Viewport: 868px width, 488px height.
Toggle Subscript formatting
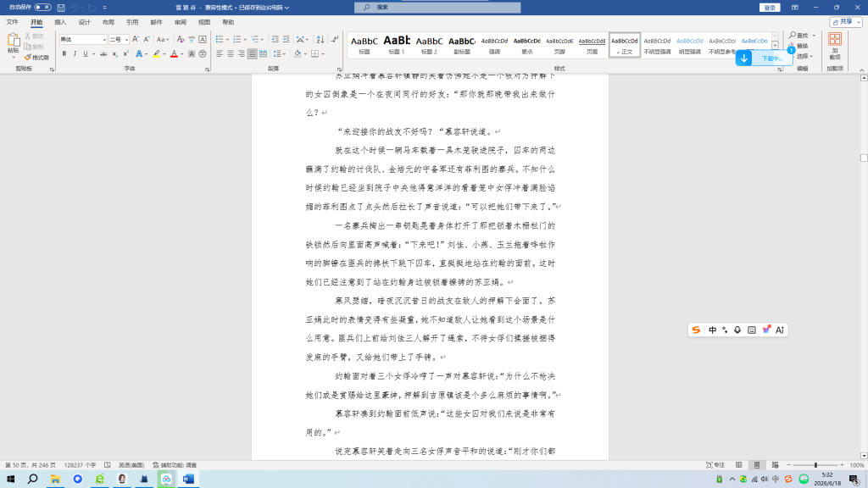[x=114, y=53]
